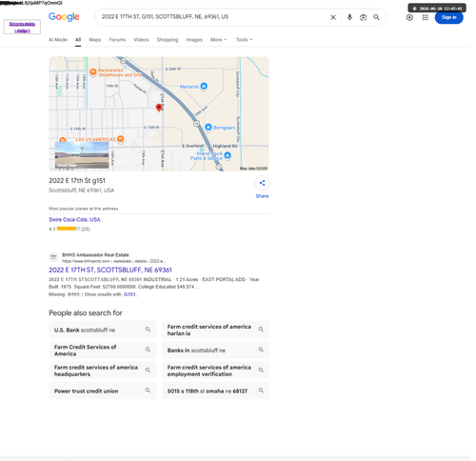Click the Share label under the map
476x461 pixels.
click(x=262, y=196)
